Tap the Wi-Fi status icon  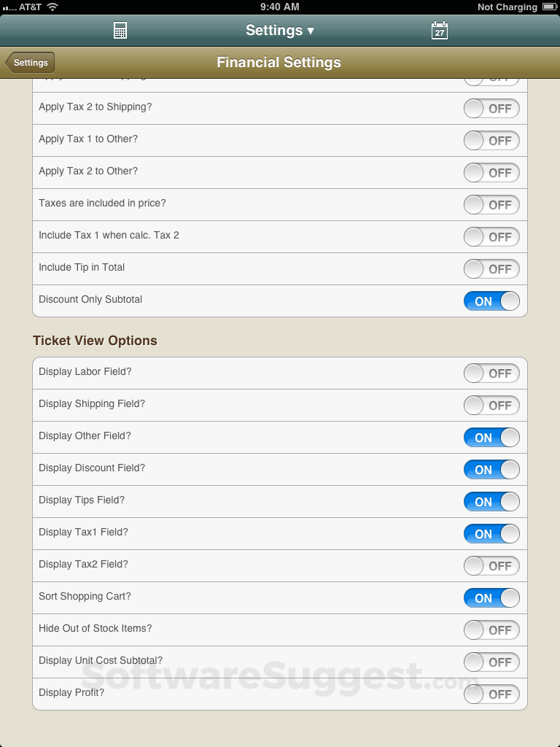(52, 7)
